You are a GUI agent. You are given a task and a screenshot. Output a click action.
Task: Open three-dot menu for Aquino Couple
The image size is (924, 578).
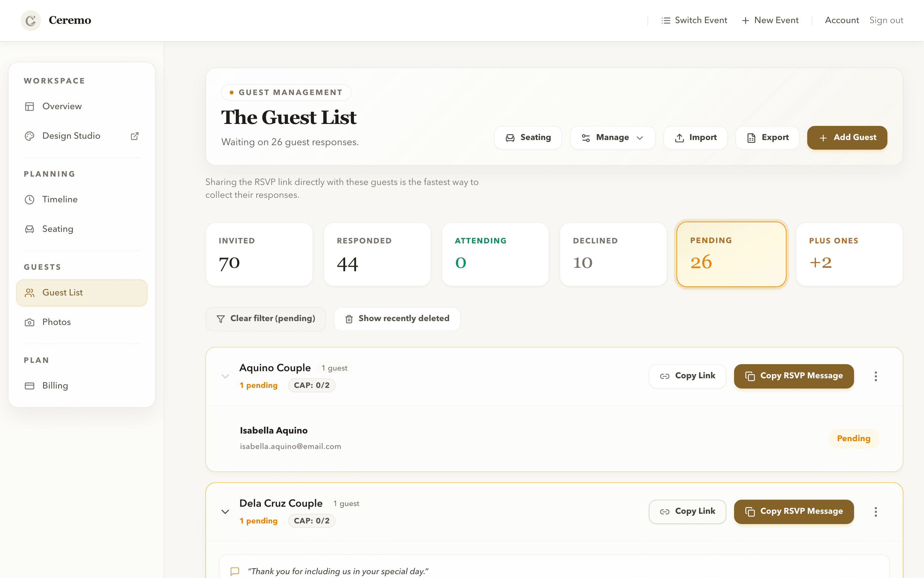pyautogui.click(x=876, y=376)
